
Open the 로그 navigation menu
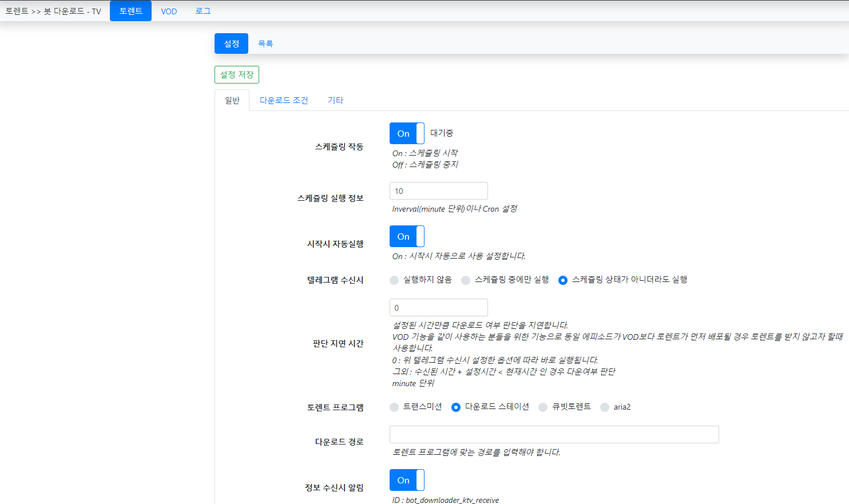[203, 11]
